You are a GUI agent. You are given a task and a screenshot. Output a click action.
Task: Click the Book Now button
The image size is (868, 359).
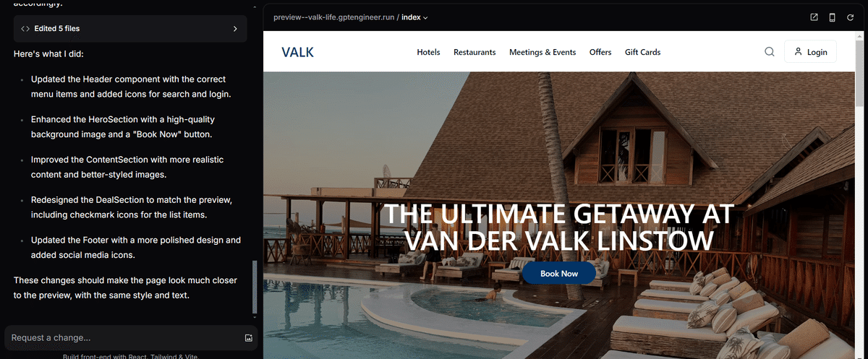coord(559,274)
